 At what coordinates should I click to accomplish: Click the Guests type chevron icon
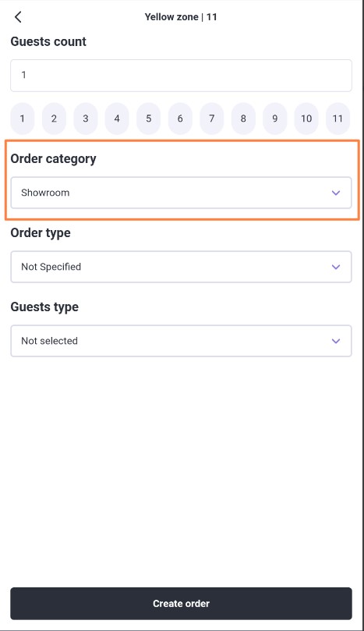click(336, 341)
